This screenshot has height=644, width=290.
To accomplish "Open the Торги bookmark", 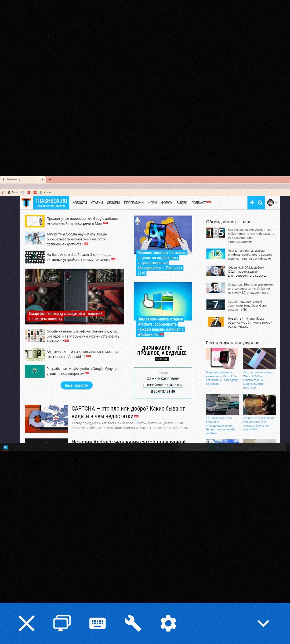I will [x=13, y=192].
